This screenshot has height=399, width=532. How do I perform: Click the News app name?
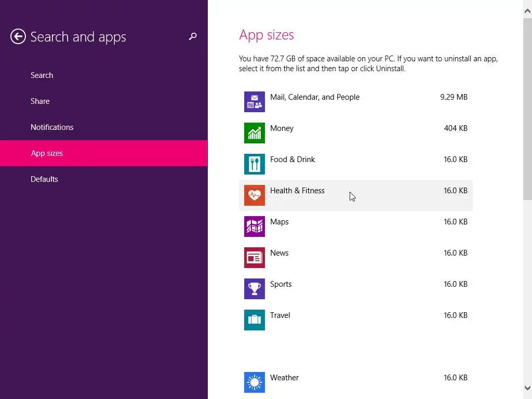(x=279, y=253)
